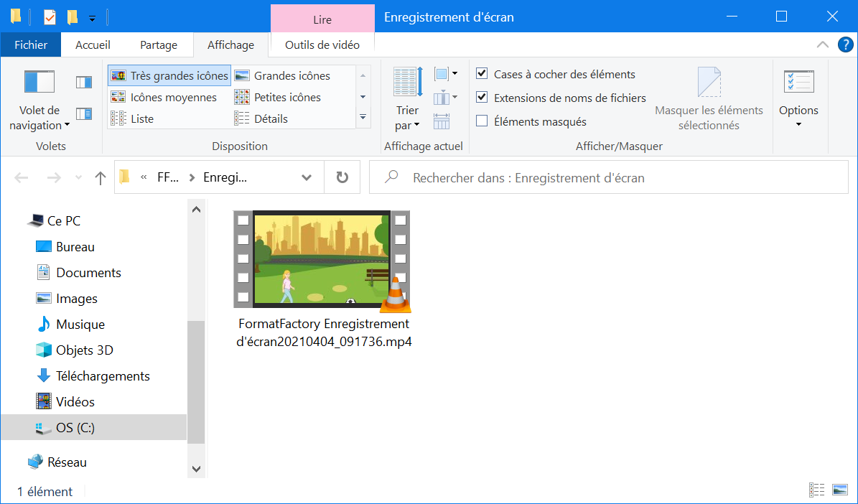Expand the layout gallery's more arrow
The height and width of the screenshot is (504, 858).
click(x=363, y=117)
